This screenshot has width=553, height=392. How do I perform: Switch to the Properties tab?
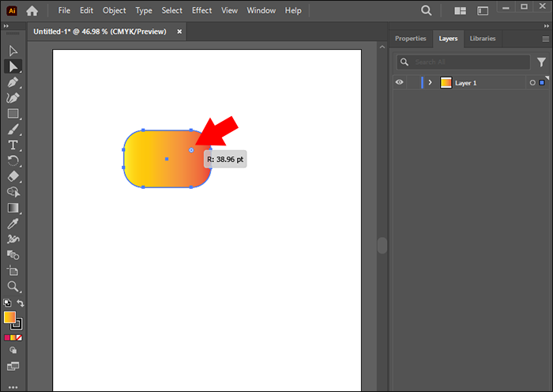(410, 38)
